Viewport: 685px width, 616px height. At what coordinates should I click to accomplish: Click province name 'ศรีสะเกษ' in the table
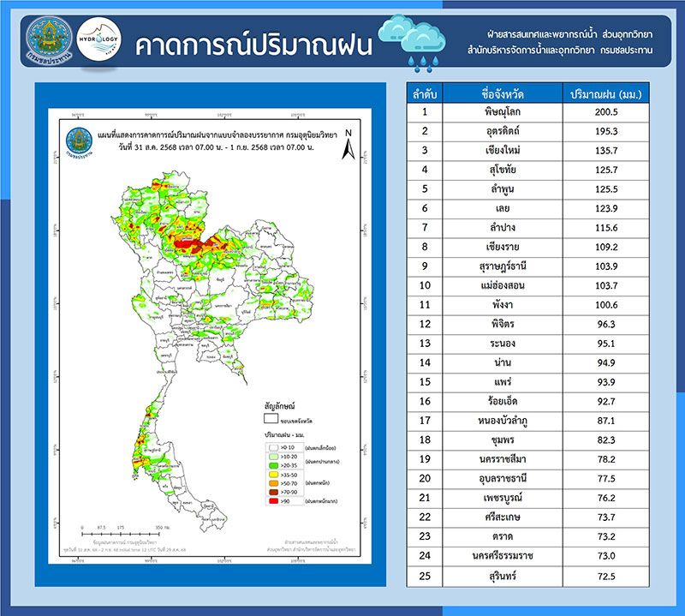[503, 517]
